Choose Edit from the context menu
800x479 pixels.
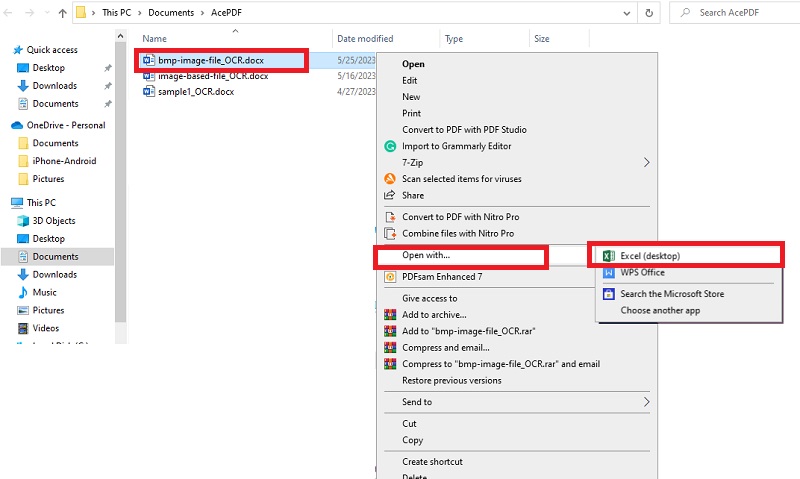409,81
